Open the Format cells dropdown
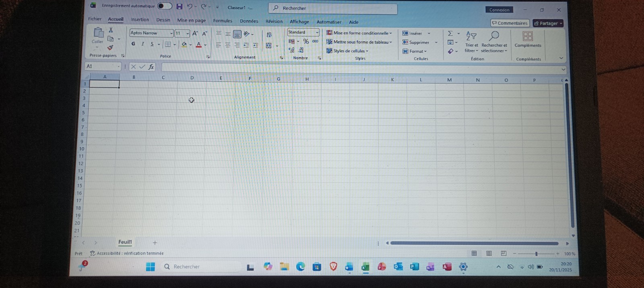The height and width of the screenshot is (288, 644). tap(415, 51)
